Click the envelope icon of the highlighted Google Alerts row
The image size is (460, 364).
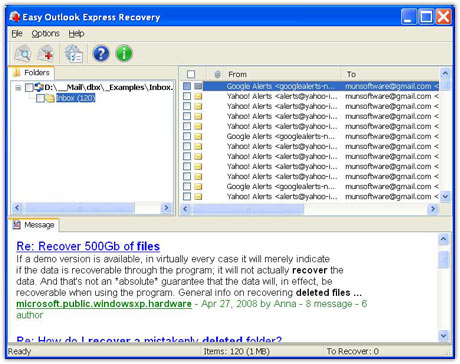[198, 86]
